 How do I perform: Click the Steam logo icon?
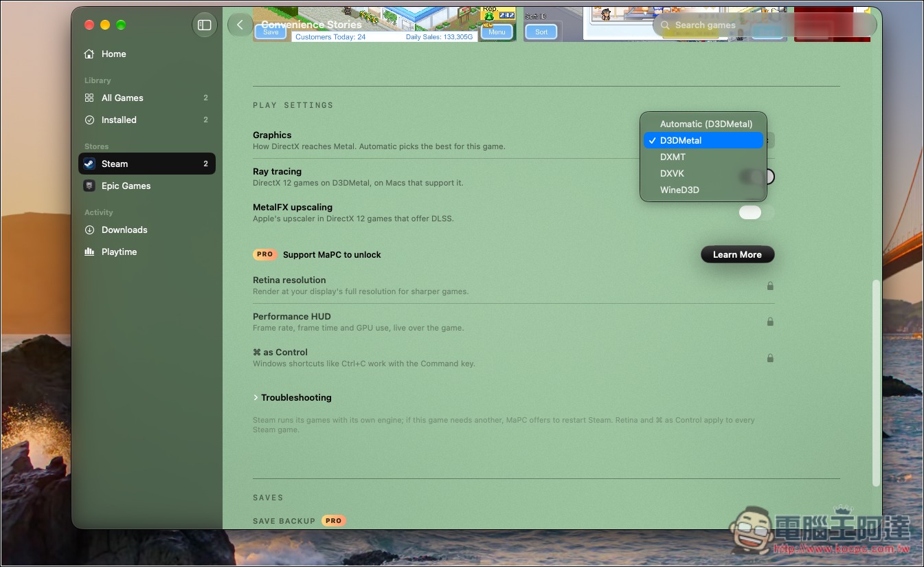89,164
